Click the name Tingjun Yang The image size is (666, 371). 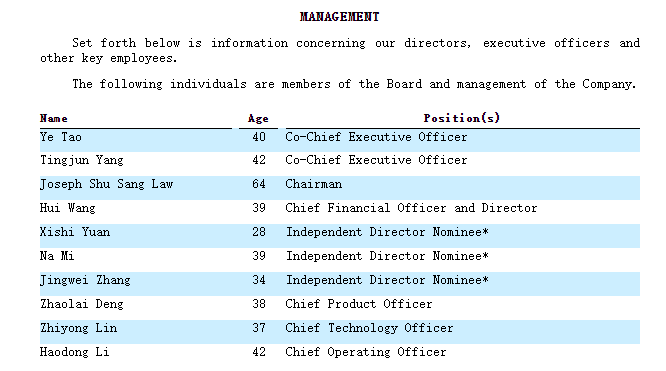point(82,161)
